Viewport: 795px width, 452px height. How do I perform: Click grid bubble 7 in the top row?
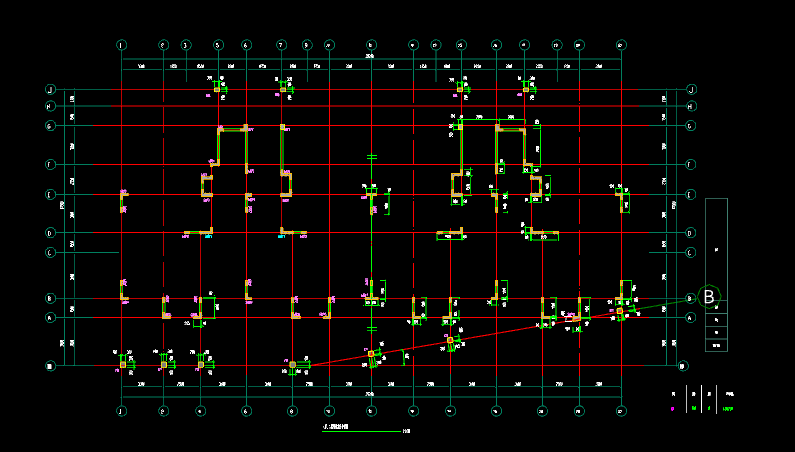click(281, 45)
